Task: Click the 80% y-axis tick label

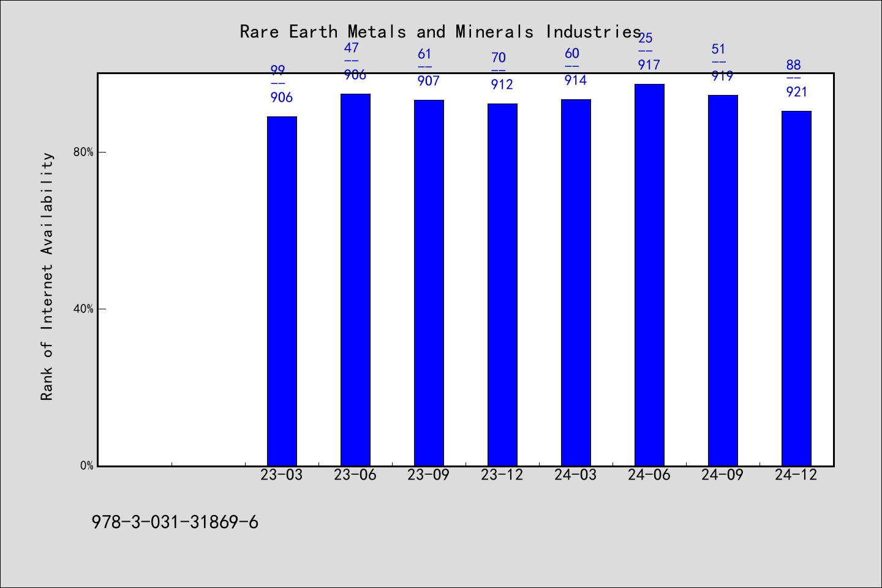Action: 83,152
